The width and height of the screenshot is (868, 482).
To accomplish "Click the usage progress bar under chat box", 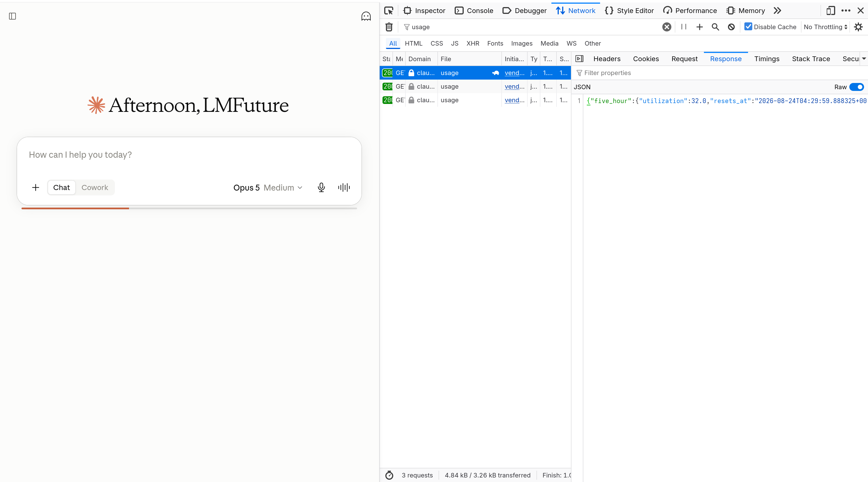I will pos(189,208).
